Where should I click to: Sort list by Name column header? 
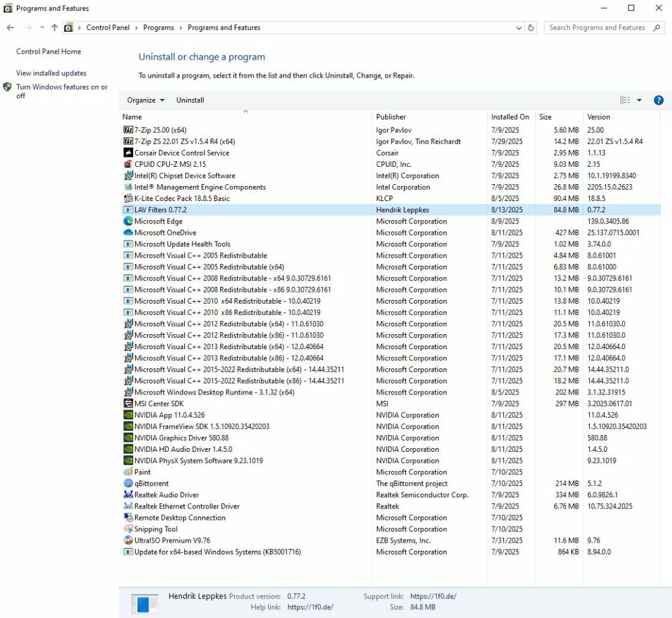point(246,117)
